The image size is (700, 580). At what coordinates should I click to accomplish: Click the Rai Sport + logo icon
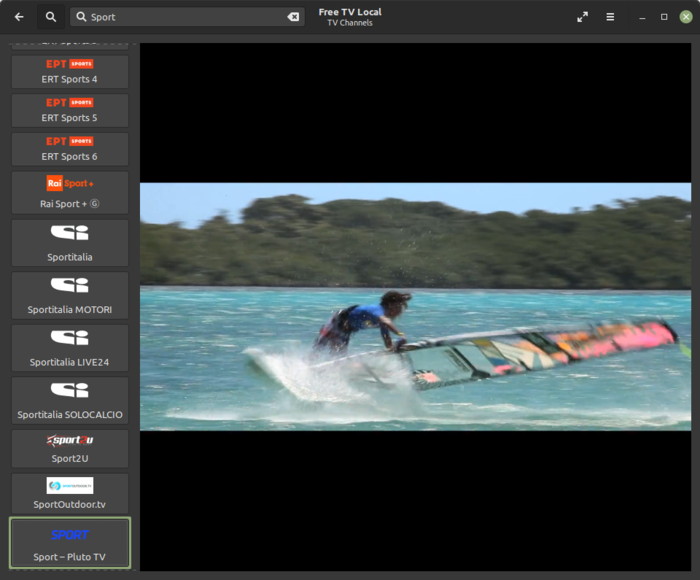(70, 184)
